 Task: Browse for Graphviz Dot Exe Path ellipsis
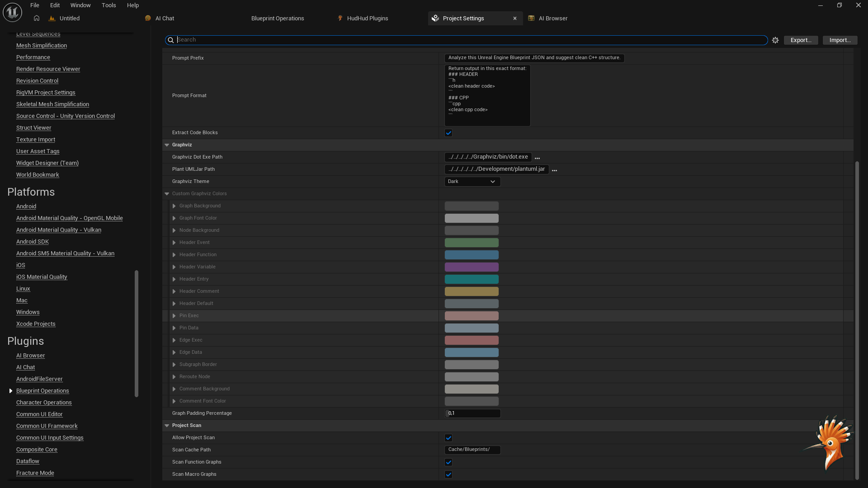(537, 158)
